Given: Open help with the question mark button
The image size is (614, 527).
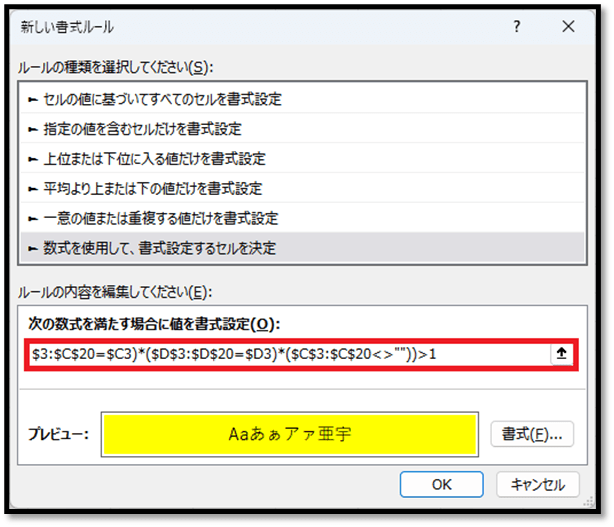Looking at the screenshot, I should (x=517, y=28).
